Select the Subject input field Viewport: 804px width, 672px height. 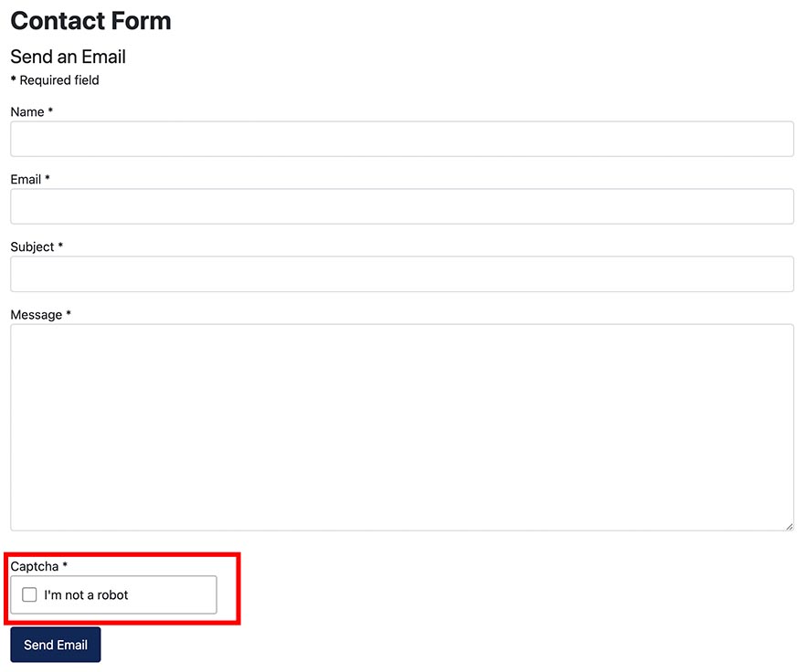coord(402,274)
